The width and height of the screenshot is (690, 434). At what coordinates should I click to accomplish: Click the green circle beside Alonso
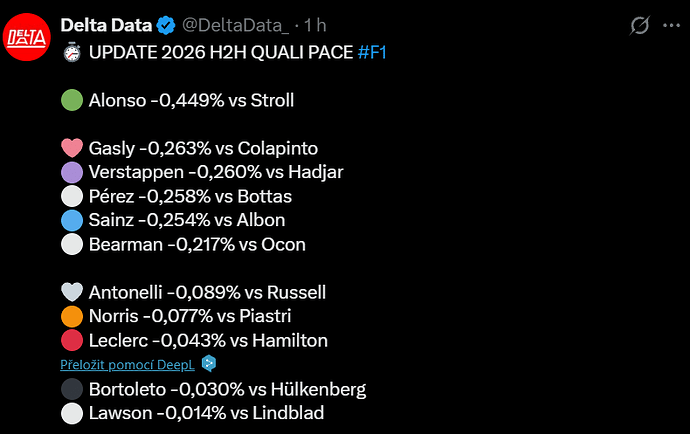(x=72, y=100)
